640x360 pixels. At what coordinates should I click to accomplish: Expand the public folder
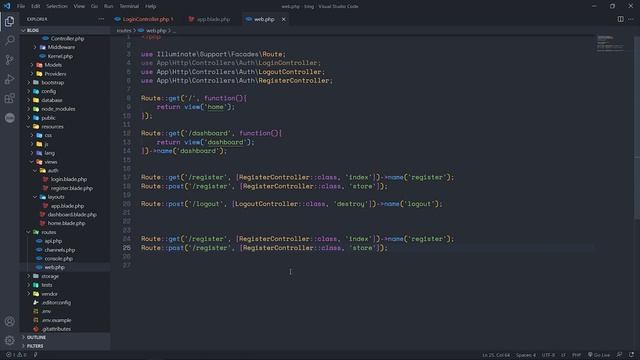point(65,118)
